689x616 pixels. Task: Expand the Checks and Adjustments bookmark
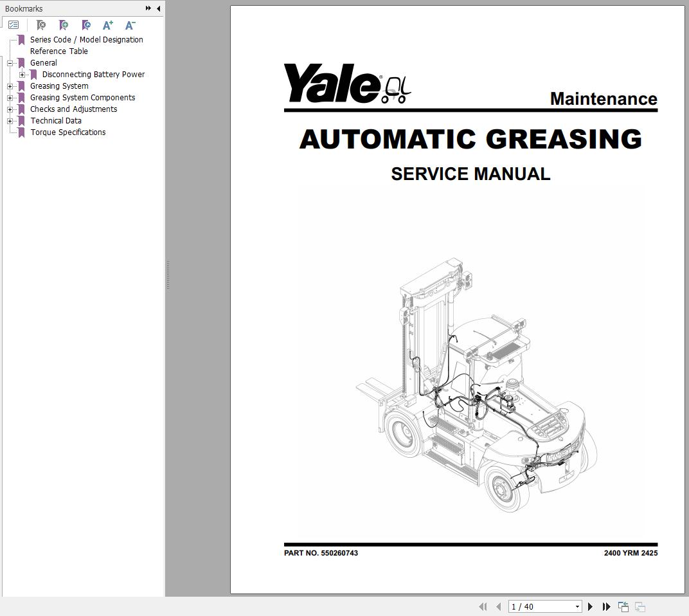tap(10, 109)
